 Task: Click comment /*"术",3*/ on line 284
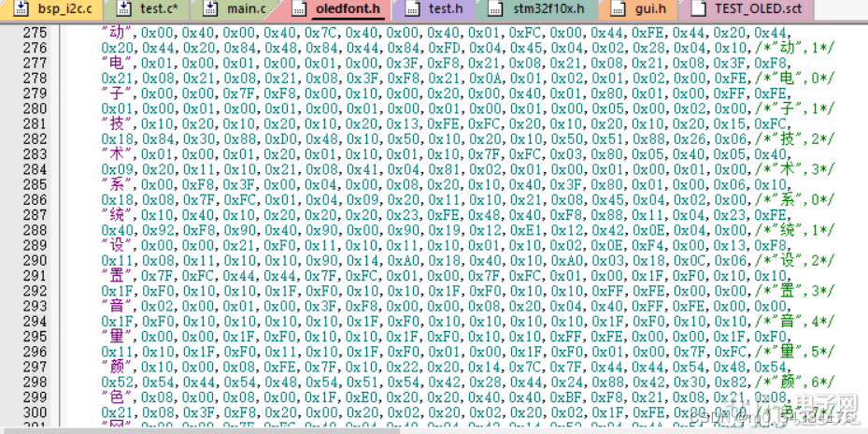793,169
